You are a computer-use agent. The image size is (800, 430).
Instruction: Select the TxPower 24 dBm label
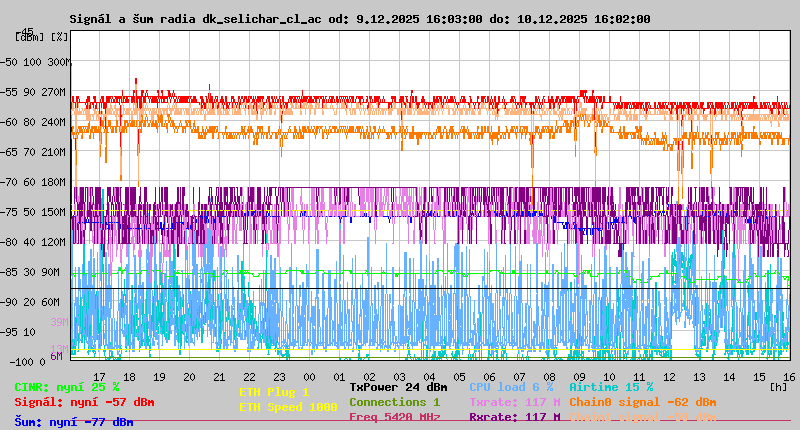click(398, 386)
